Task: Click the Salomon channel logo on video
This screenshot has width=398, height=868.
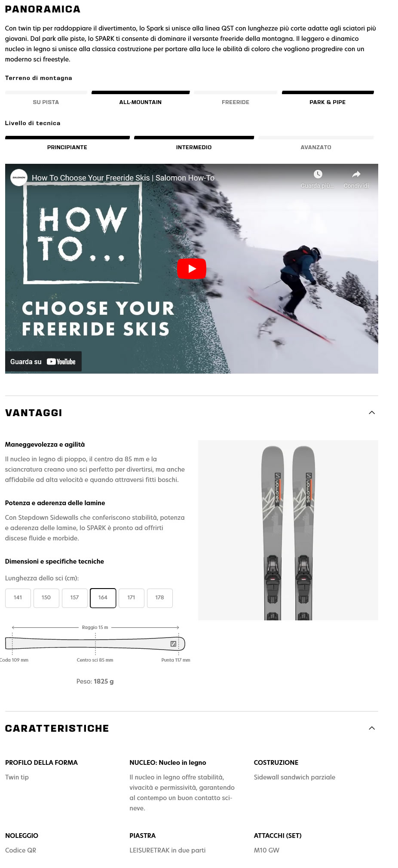Action: [x=19, y=177]
